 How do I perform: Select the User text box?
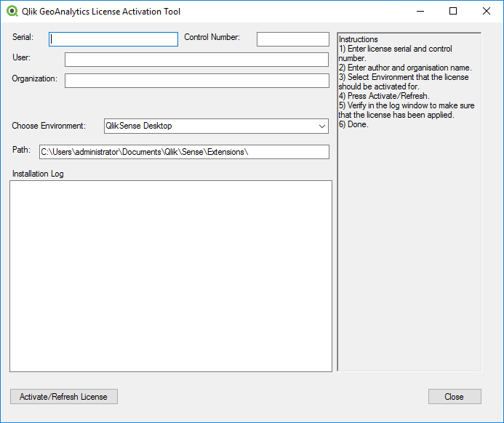click(x=196, y=60)
